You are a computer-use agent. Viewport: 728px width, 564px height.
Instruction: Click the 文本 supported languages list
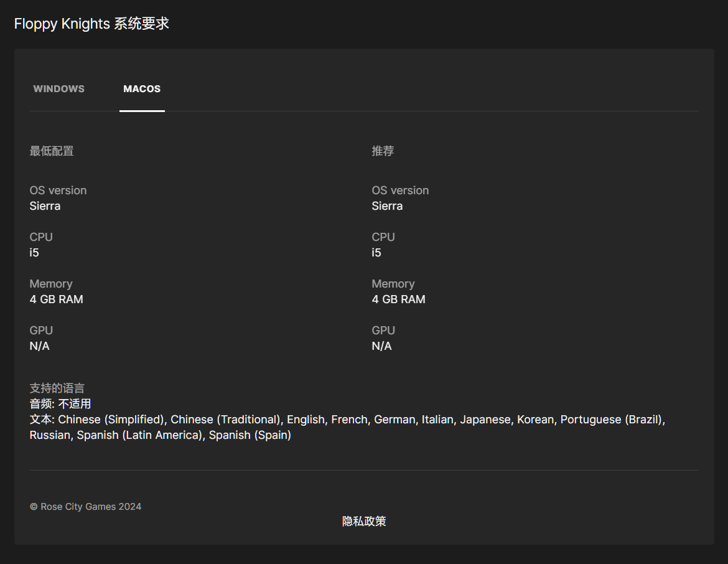tap(347, 428)
